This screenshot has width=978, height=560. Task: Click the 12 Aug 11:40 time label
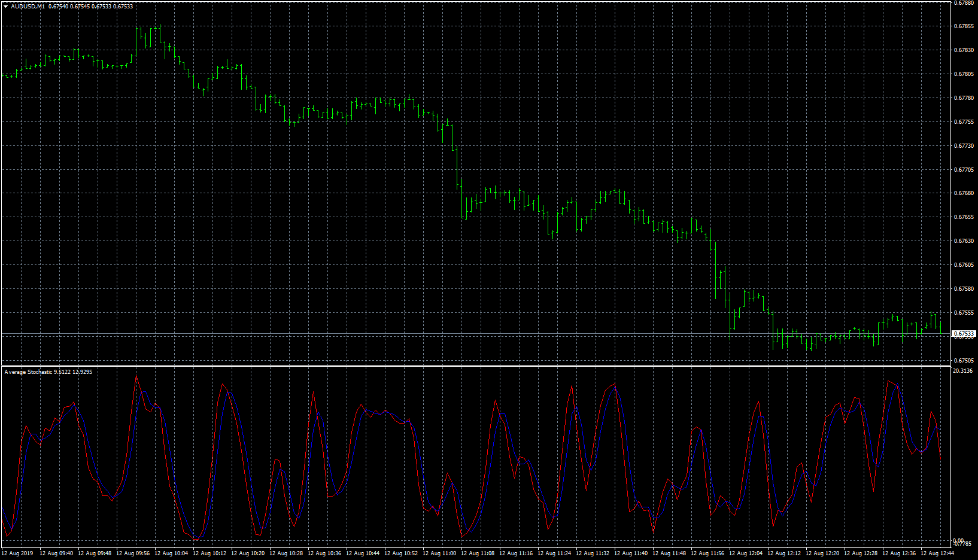tap(631, 553)
